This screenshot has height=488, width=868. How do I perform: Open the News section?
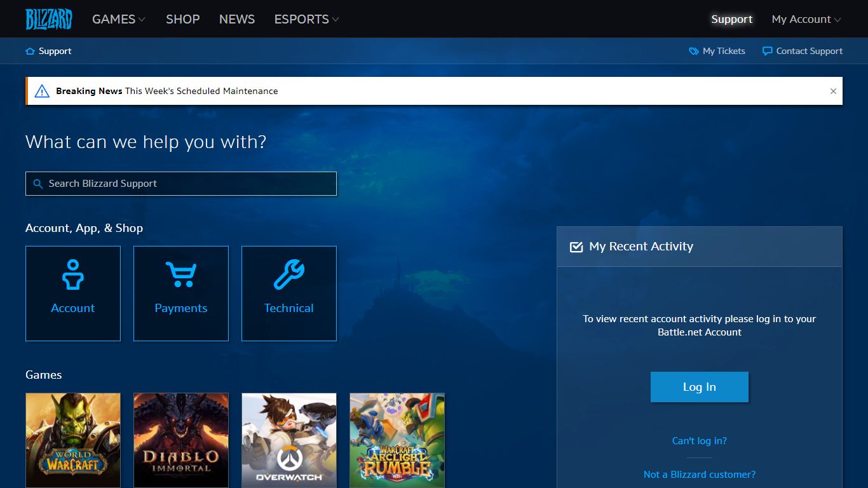click(x=237, y=19)
